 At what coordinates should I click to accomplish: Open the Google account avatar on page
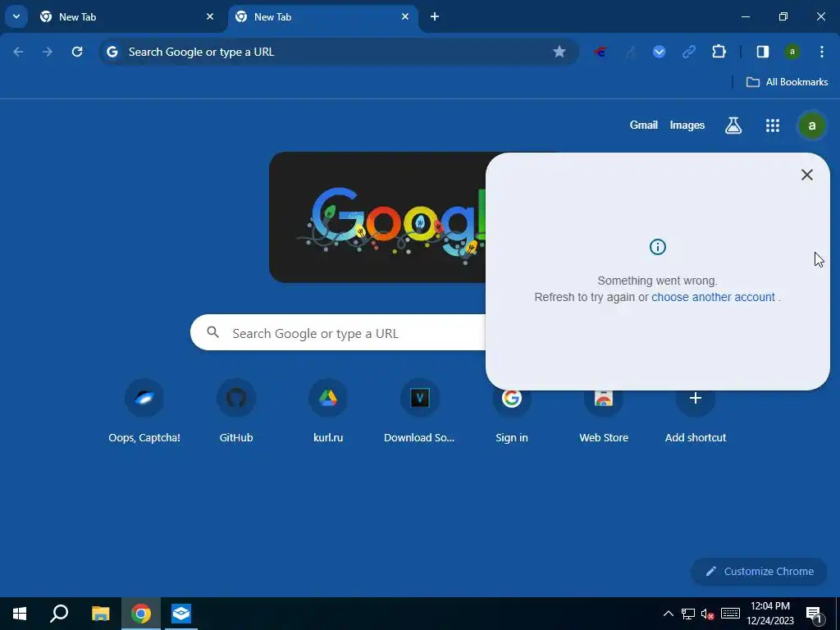[811, 126]
